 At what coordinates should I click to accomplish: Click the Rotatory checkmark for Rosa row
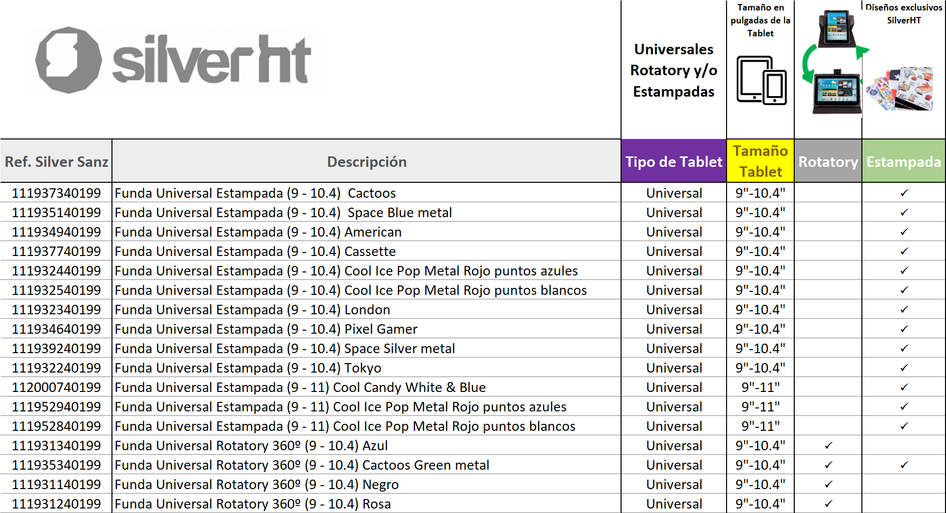pyautogui.click(x=828, y=503)
